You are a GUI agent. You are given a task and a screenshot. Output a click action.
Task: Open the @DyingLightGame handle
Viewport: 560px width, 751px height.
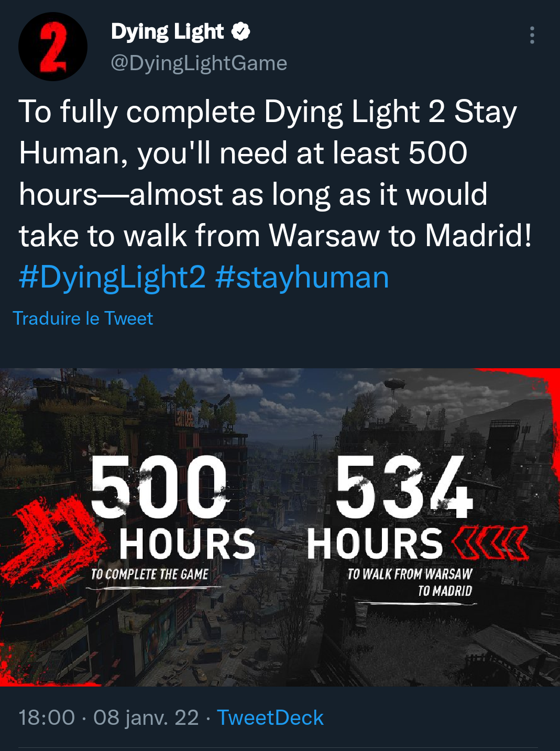click(x=199, y=63)
